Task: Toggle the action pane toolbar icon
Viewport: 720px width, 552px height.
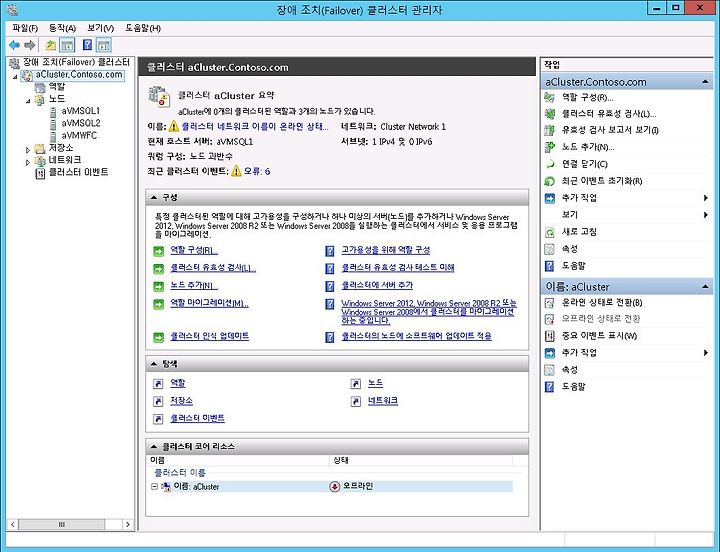Action: [104, 45]
